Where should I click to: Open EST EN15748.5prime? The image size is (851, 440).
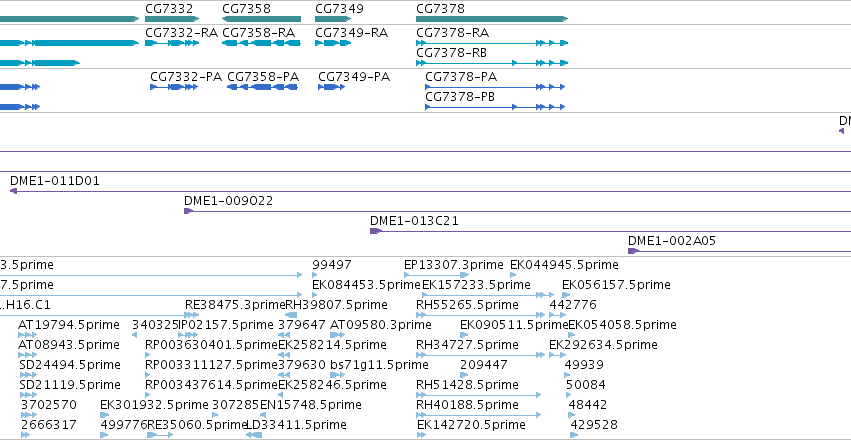310,405
